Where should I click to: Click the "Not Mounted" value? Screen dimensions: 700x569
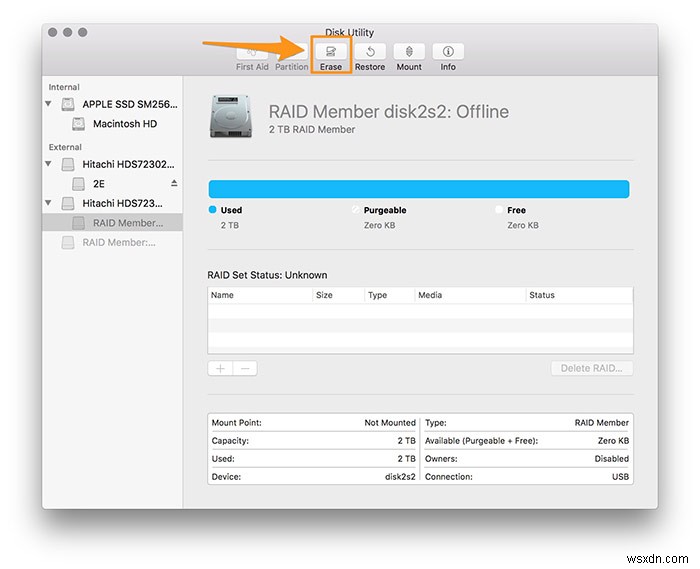pyautogui.click(x=390, y=423)
